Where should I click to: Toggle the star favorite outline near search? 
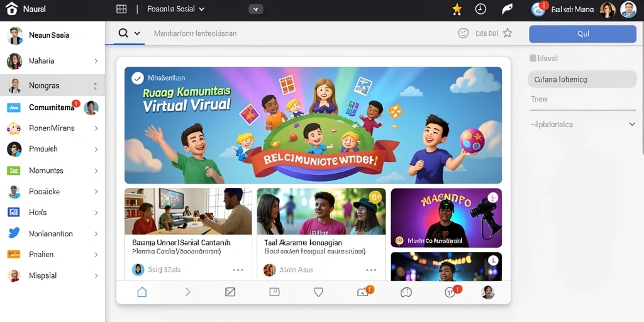508,33
